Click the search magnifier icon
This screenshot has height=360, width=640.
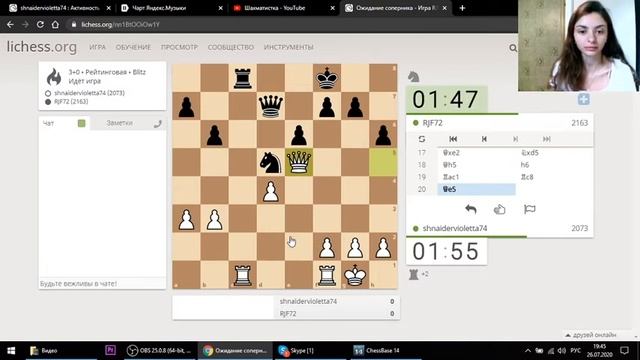click(513, 48)
